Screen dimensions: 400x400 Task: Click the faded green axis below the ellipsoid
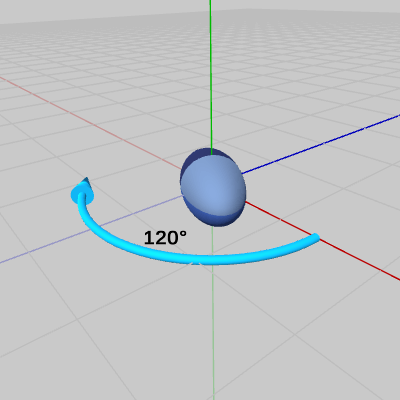pyautogui.click(x=213, y=313)
